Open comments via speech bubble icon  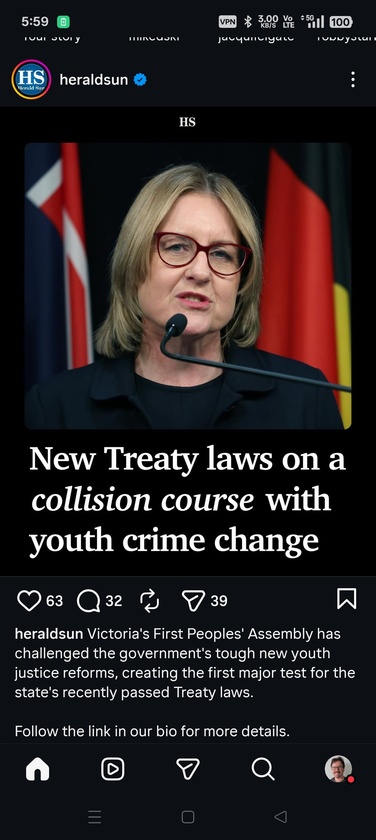88,601
